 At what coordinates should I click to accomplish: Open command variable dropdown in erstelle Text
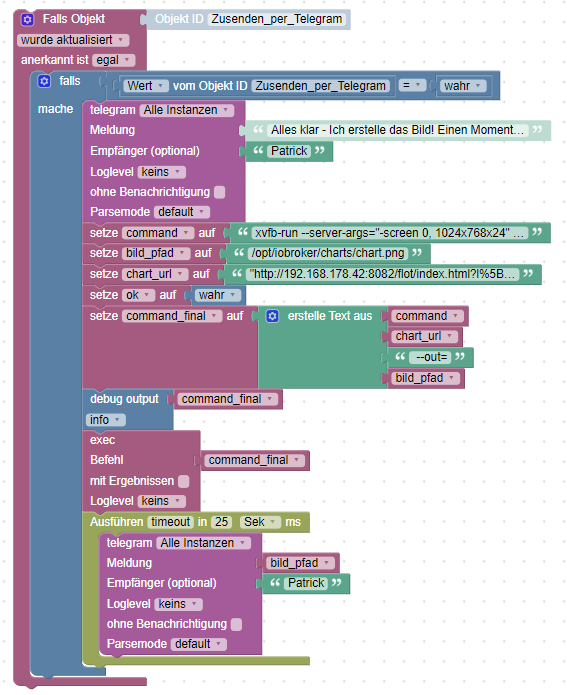click(428, 316)
